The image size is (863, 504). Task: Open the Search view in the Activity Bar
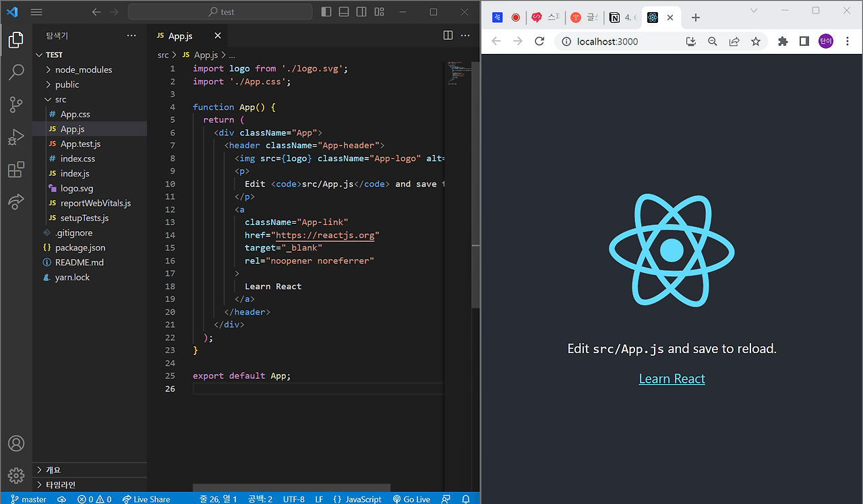pos(16,72)
